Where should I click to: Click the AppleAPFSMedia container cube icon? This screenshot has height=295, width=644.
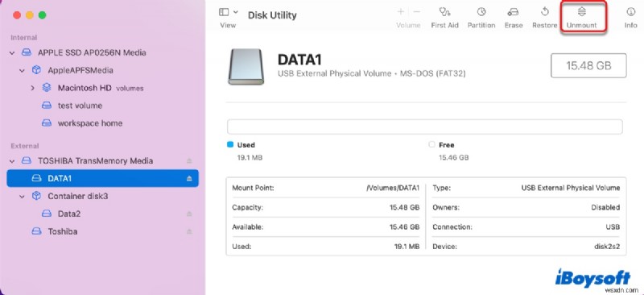click(36, 70)
